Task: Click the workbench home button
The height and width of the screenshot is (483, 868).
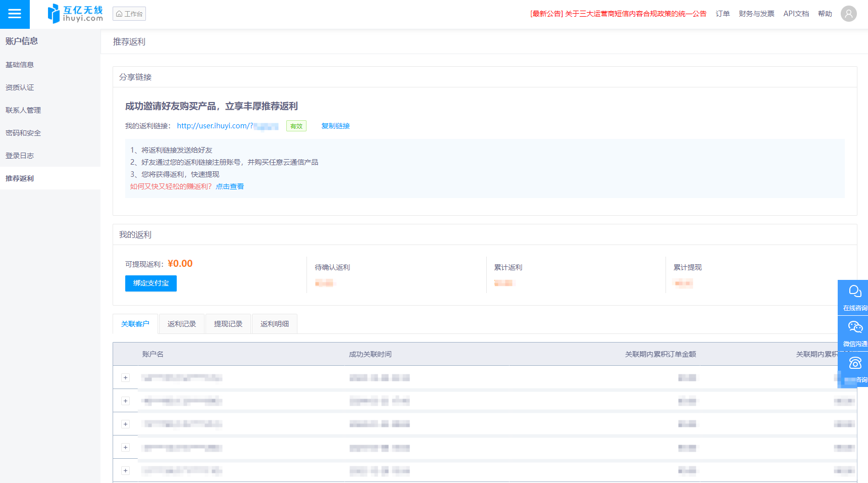Action: (129, 14)
